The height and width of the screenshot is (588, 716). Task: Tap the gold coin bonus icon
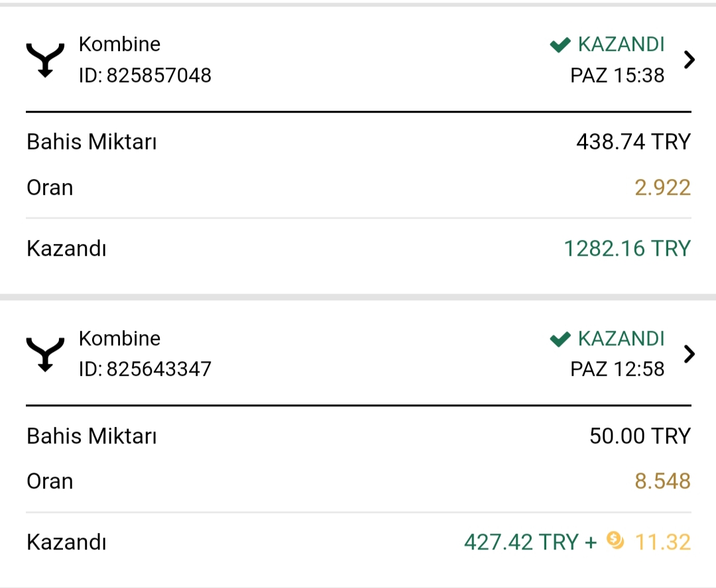coord(615,540)
